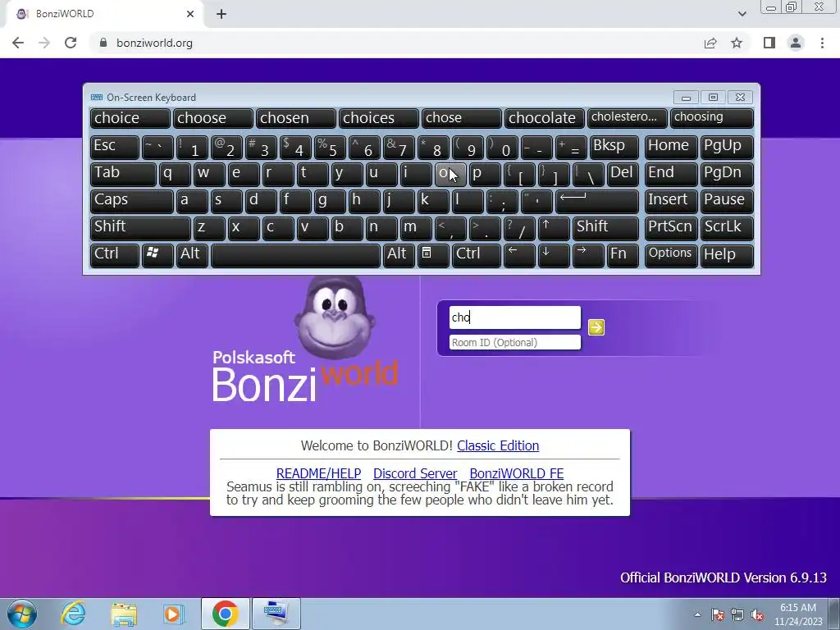840x630 pixels.
Task: Open the Chrome tab search dropdown arrow
Action: [x=742, y=14]
